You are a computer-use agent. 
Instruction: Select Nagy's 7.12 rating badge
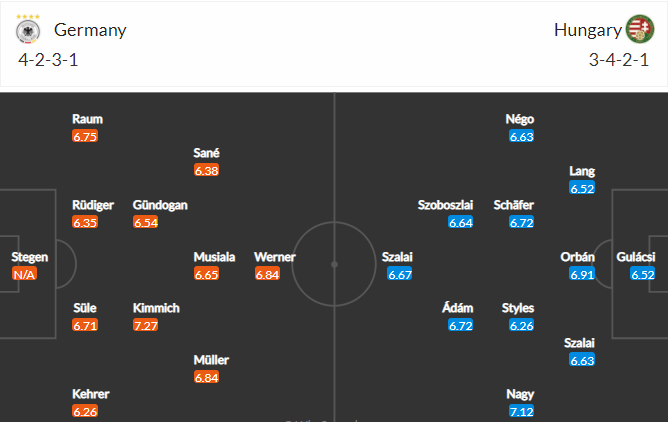(x=521, y=411)
